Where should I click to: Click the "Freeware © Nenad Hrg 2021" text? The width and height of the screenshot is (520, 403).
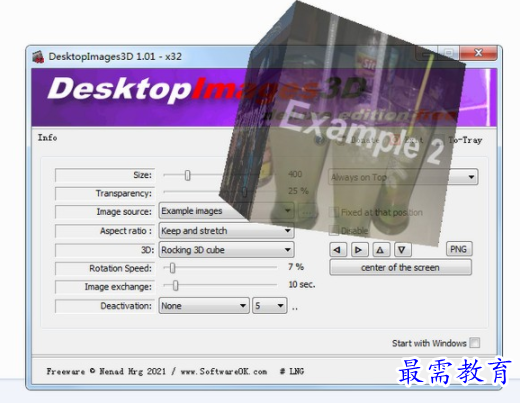106,371
